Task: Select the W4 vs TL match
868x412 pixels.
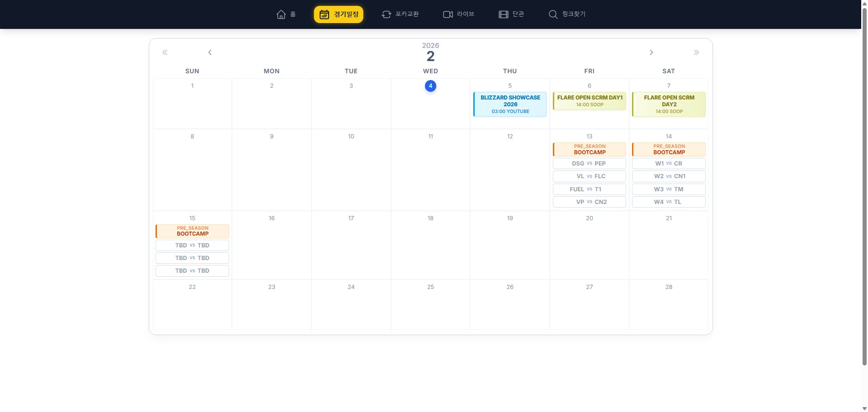Action: click(668, 202)
